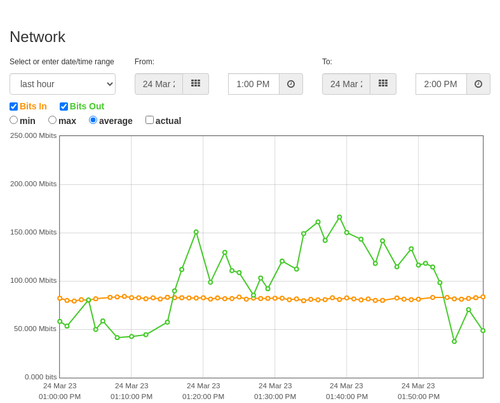Open the From time clock picker icon
Image resolution: width=500 pixels, height=403 pixels.
(291, 84)
